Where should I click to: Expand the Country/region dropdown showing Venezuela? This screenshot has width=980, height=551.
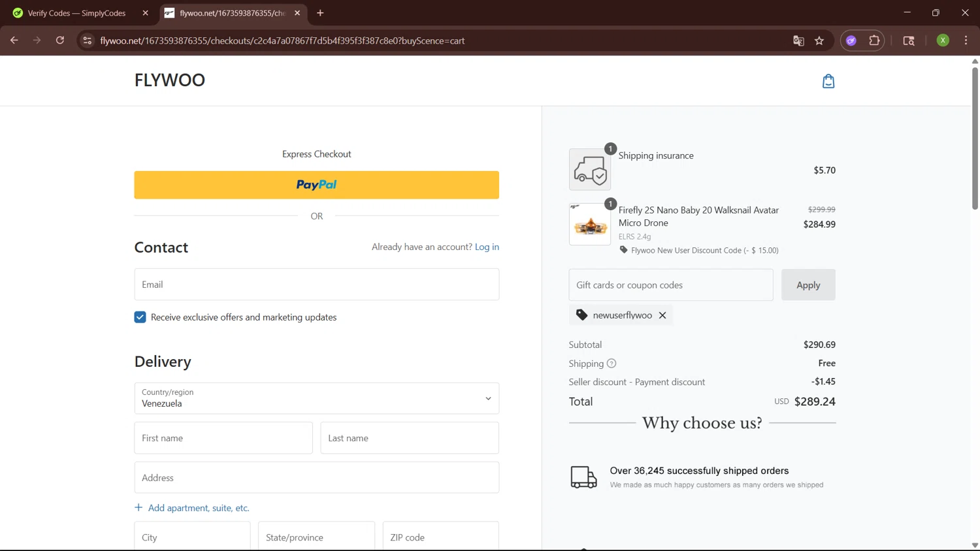click(x=317, y=398)
